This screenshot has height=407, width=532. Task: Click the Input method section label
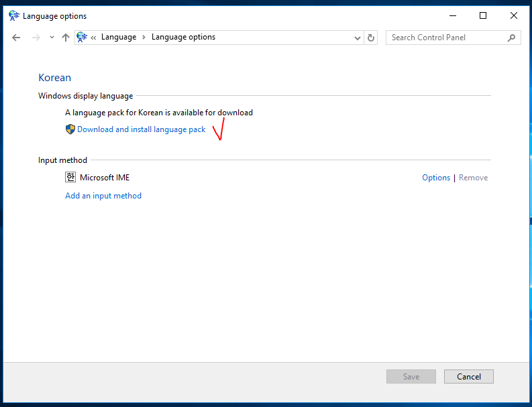[62, 160]
